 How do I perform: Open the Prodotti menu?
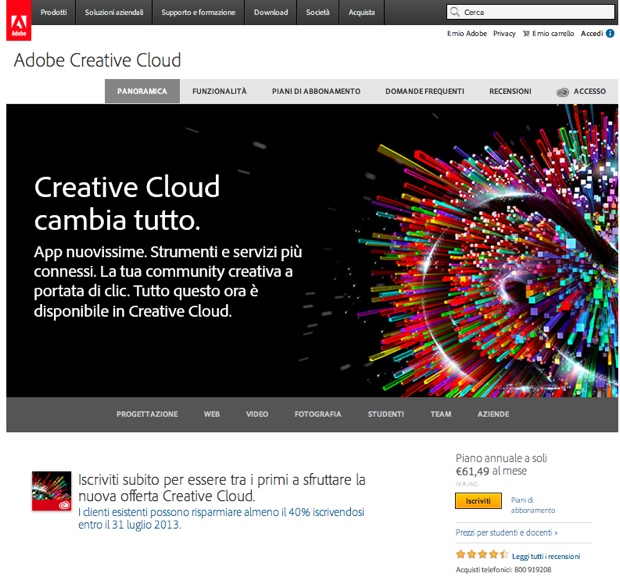click(x=53, y=12)
